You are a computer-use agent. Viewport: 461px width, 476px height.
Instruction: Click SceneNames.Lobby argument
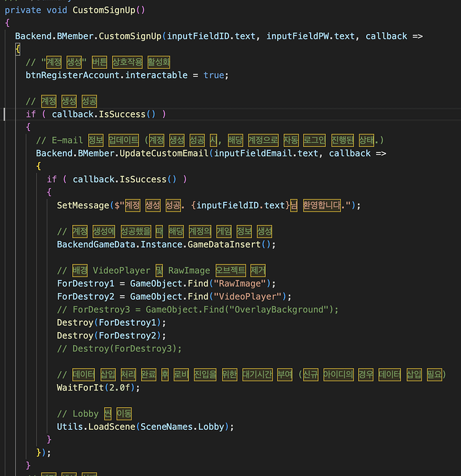pyautogui.click(x=182, y=427)
